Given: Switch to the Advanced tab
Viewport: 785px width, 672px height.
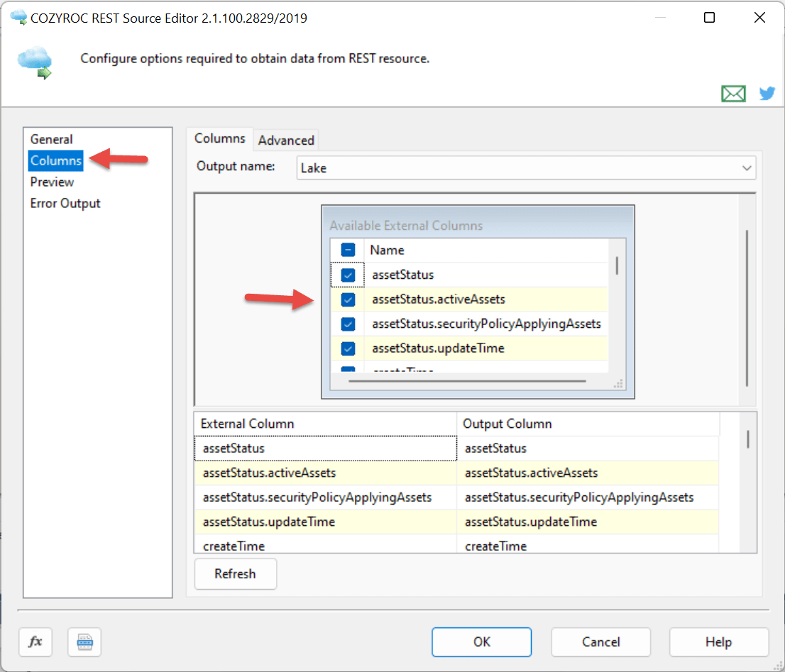Looking at the screenshot, I should pyautogui.click(x=286, y=140).
